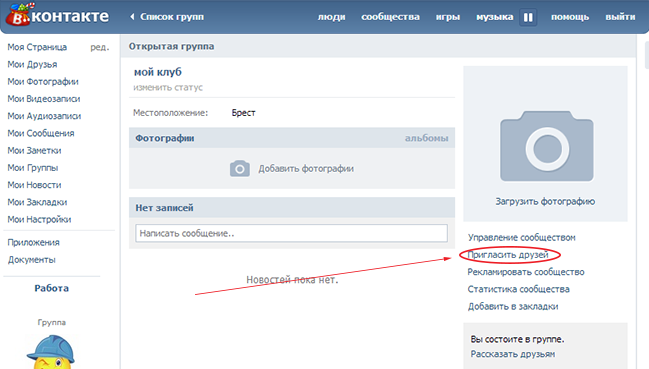
Task: Open Мои Заметки in the sidebar
Action: pos(34,151)
